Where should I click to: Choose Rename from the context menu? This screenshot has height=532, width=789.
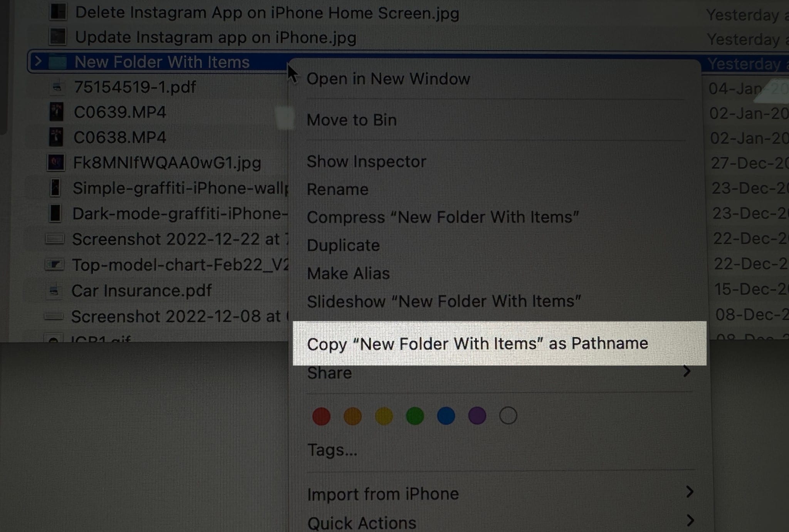click(x=337, y=190)
